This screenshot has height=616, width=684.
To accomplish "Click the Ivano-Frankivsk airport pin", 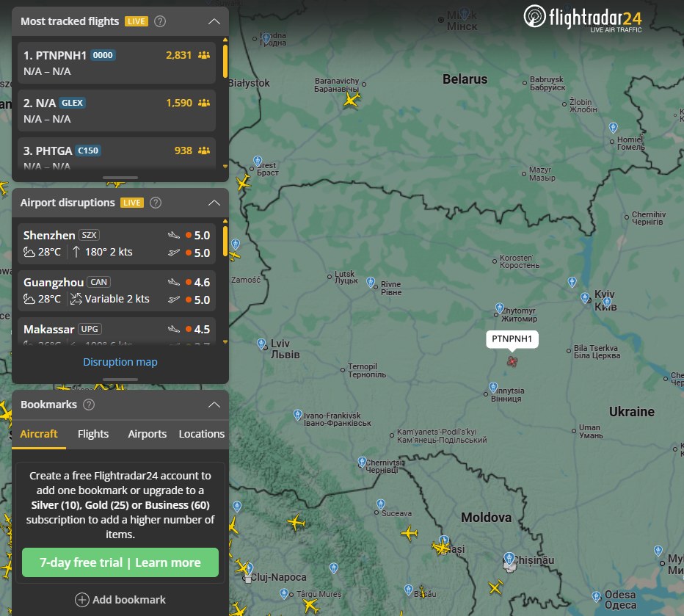I will tap(298, 414).
